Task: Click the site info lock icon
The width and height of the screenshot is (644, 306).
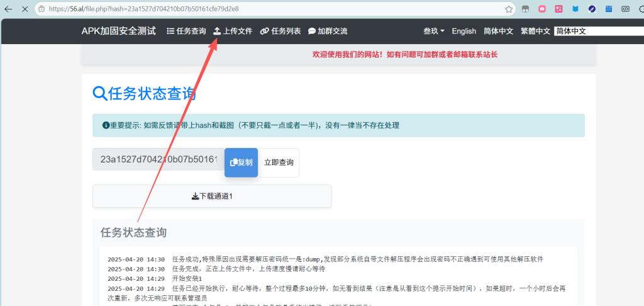Action: pos(42,9)
